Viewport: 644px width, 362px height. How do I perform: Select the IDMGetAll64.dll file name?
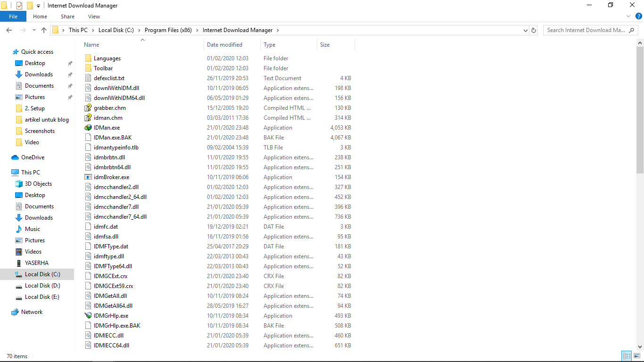pos(113,306)
